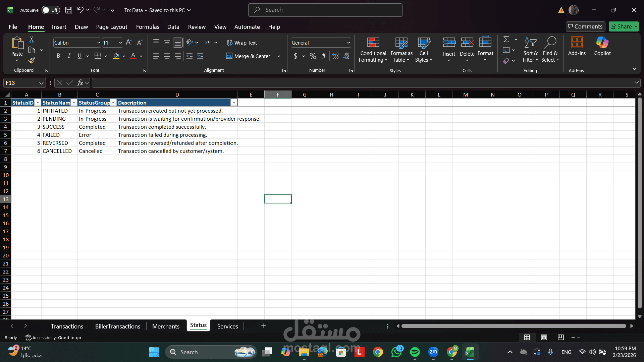Open the General number format dropdown
644x362 pixels.
tap(348, 43)
